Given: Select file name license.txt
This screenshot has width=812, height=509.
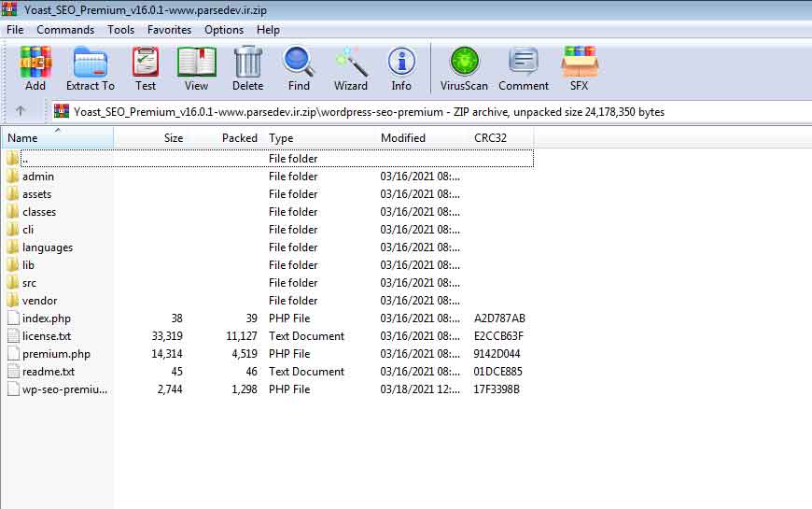Looking at the screenshot, I should [x=47, y=336].
